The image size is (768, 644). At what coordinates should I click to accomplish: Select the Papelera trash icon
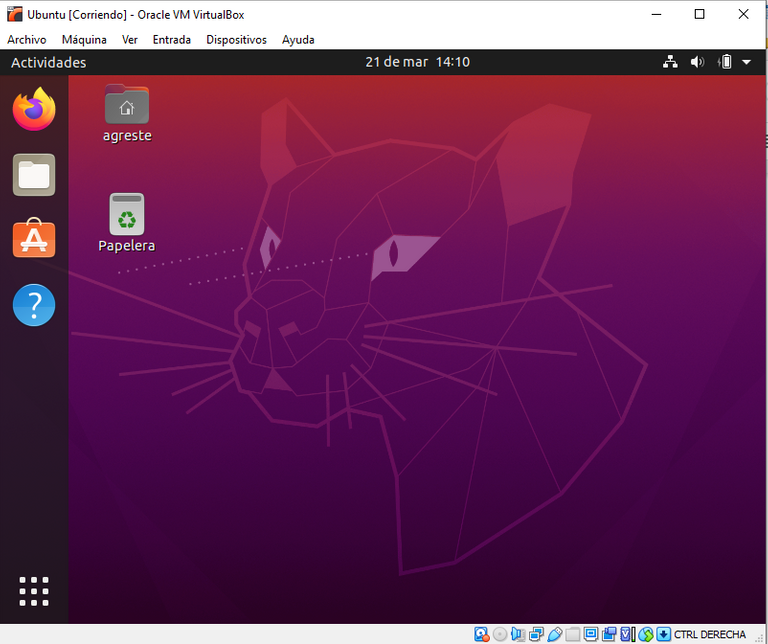pyautogui.click(x=127, y=222)
